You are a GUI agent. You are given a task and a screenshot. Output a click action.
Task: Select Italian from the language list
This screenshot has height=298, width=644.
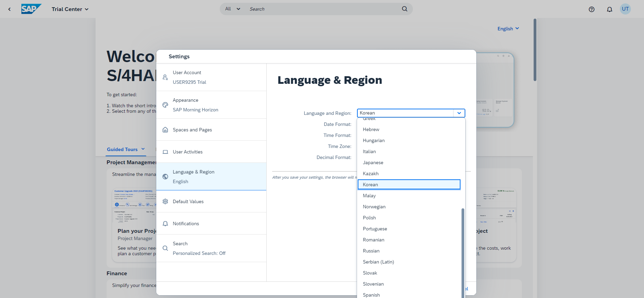tap(409, 151)
